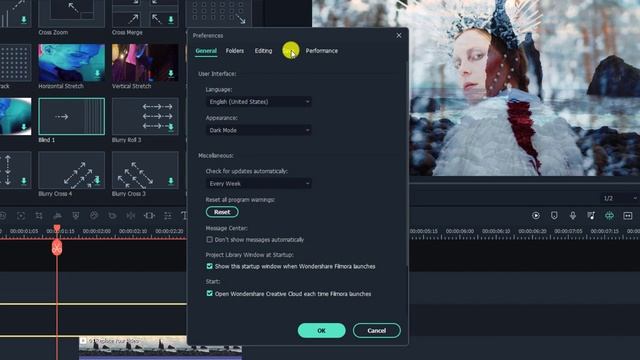Download the Blurry Cross 3 transition
This screenshot has width=640, height=360.
point(171,181)
